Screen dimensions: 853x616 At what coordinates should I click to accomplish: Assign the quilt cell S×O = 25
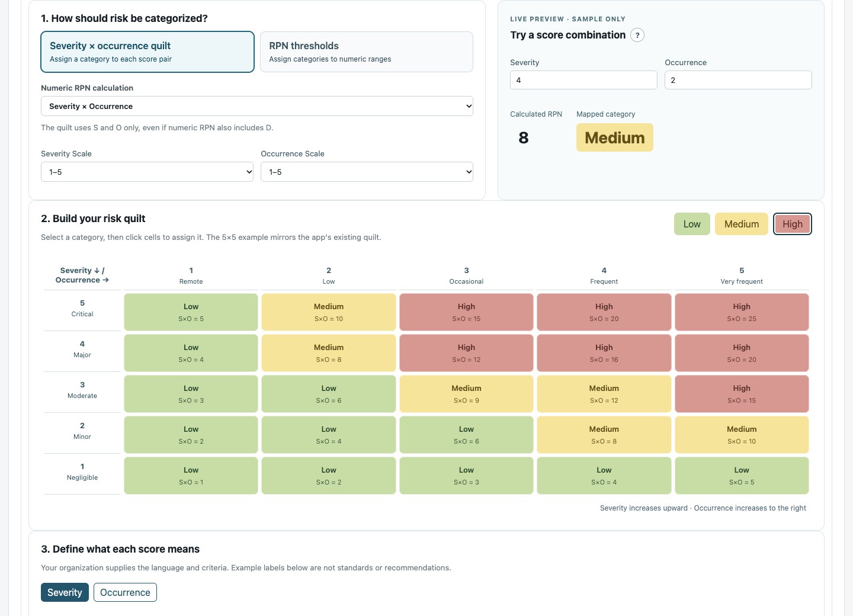(742, 312)
